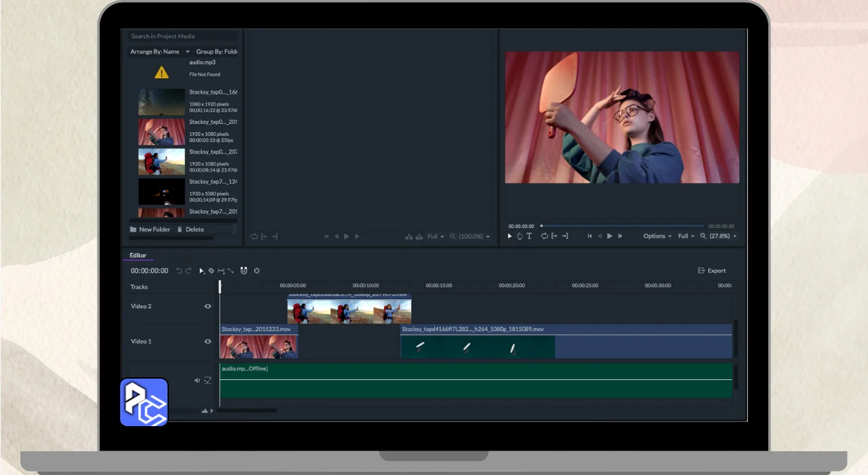The height and width of the screenshot is (475, 868).
Task: Hide the Video 2 track
Action: pyautogui.click(x=208, y=306)
